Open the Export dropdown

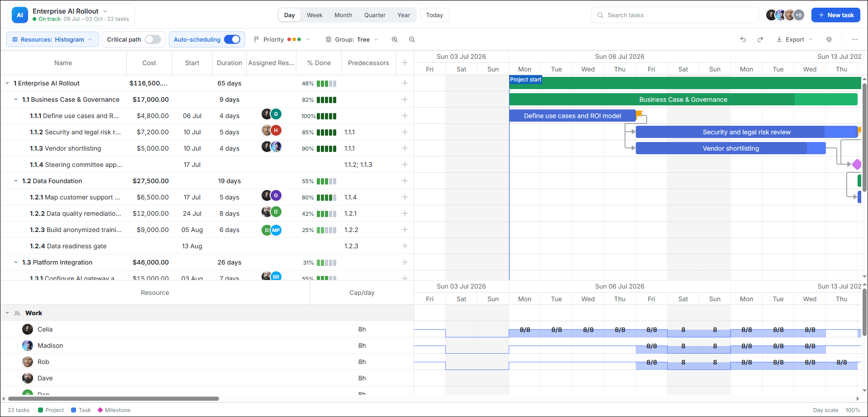tap(795, 39)
